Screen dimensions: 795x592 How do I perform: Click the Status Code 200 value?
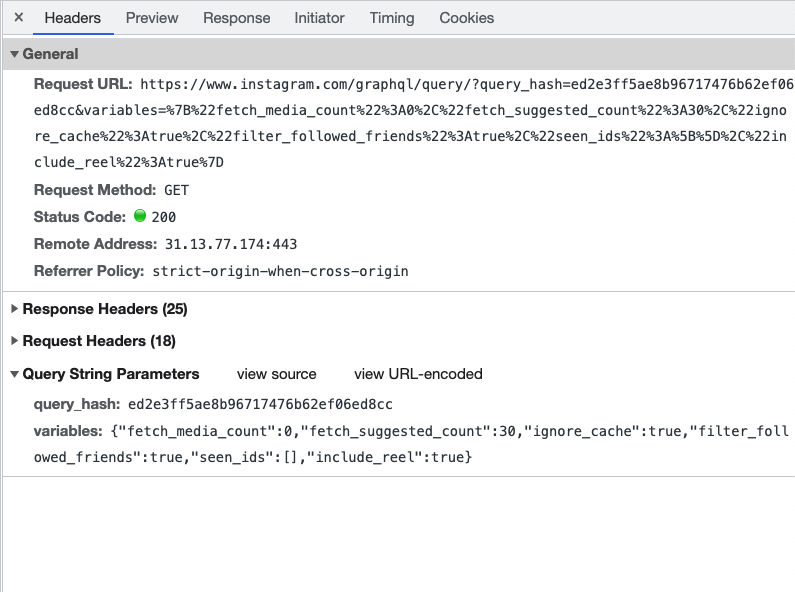tap(164, 217)
